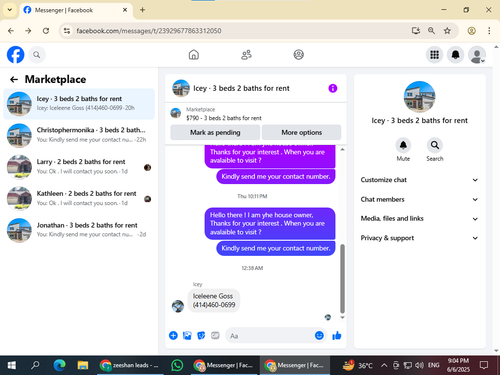This screenshot has width=500, height=375.
Task: Expand Chat members section
Action: 419,199
